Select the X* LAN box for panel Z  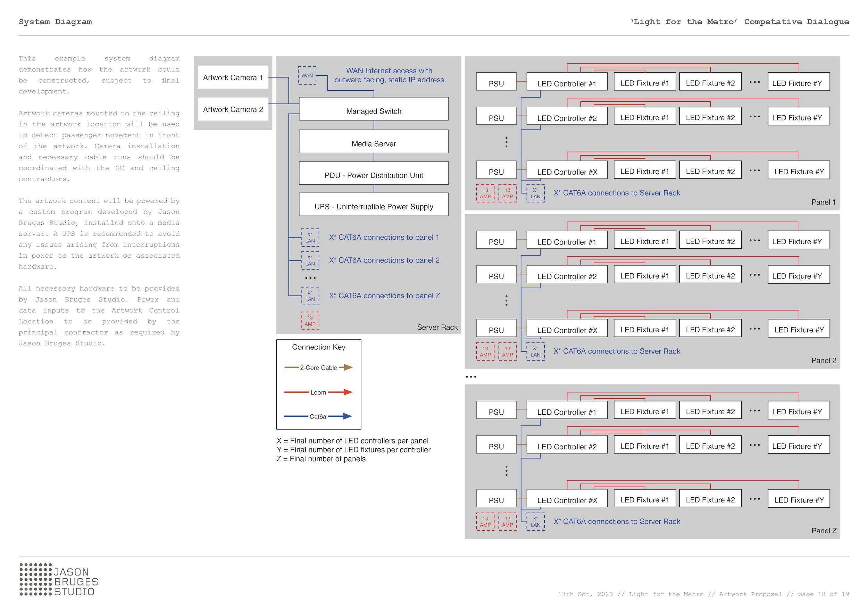(310, 296)
